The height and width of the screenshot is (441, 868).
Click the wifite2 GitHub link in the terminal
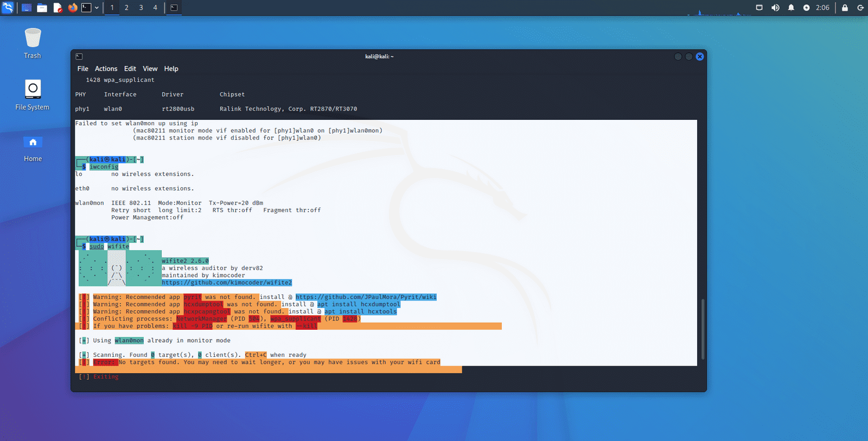coord(226,283)
